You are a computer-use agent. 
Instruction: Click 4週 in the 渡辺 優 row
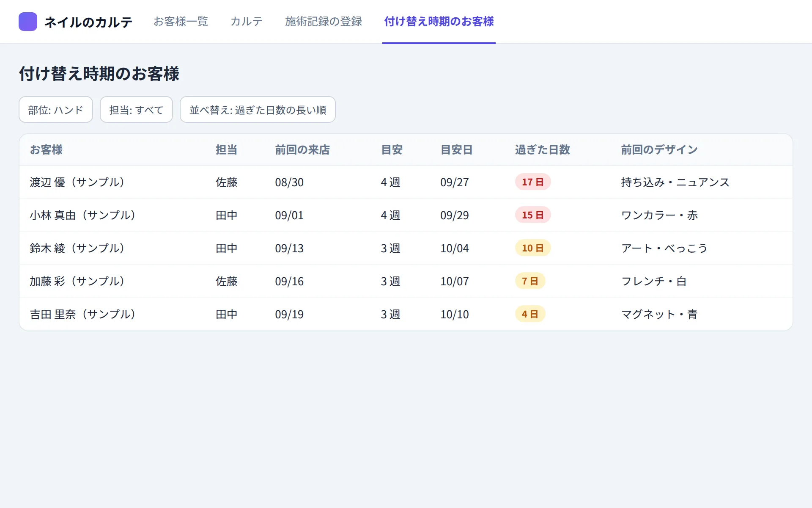(390, 182)
